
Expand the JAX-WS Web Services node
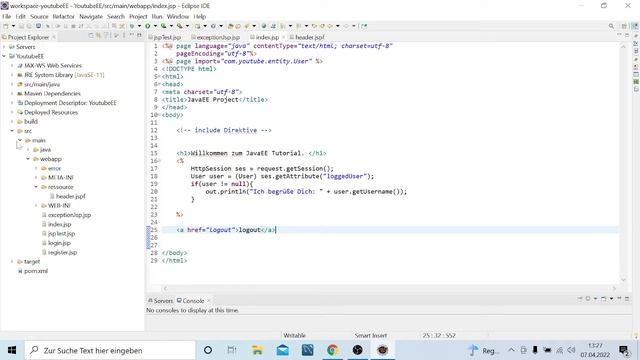pyautogui.click(x=12, y=66)
